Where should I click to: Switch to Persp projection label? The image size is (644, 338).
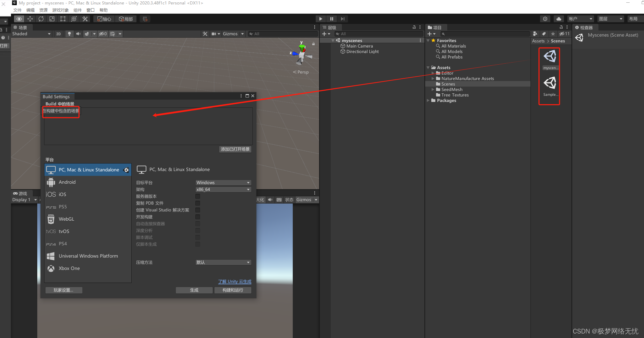301,72
